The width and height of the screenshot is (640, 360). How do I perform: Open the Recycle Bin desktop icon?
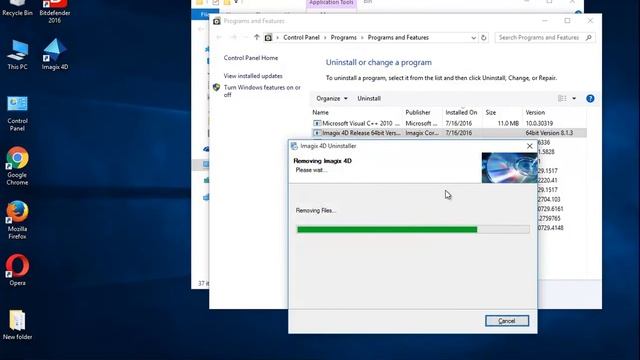[17, 7]
